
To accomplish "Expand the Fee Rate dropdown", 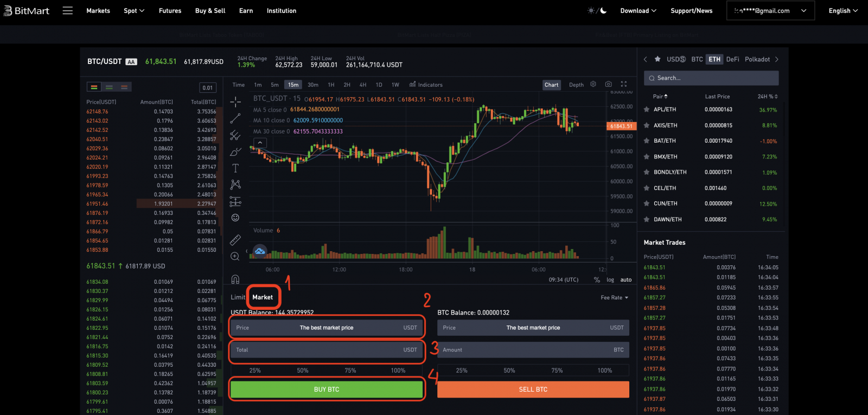I will coord(615,297).
